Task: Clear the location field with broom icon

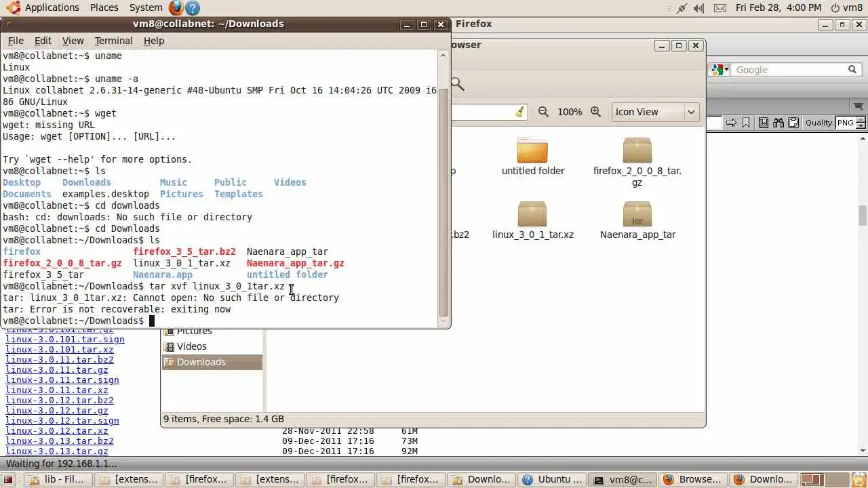Action: [x=519, y=112]
